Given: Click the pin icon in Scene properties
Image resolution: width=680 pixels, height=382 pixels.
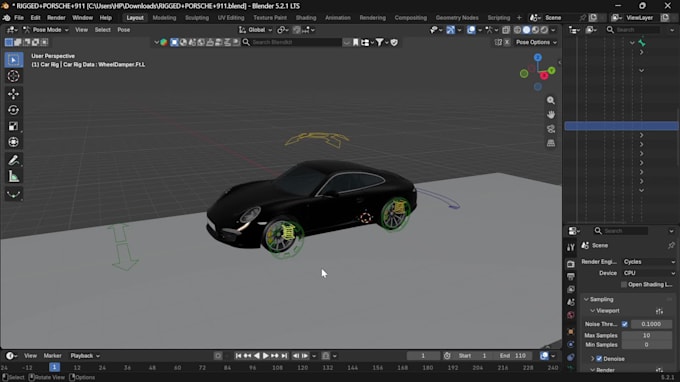Looking at the screenshot, I should [x=671, y=245].
